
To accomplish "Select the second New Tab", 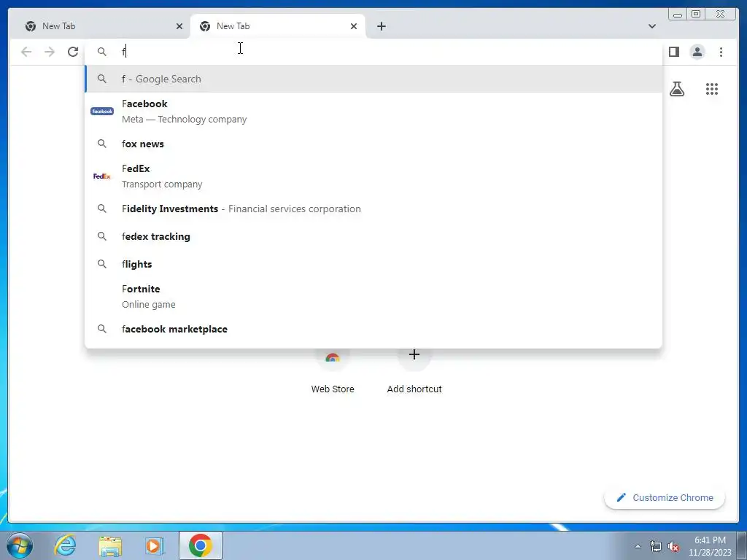I will click(277, 26).
